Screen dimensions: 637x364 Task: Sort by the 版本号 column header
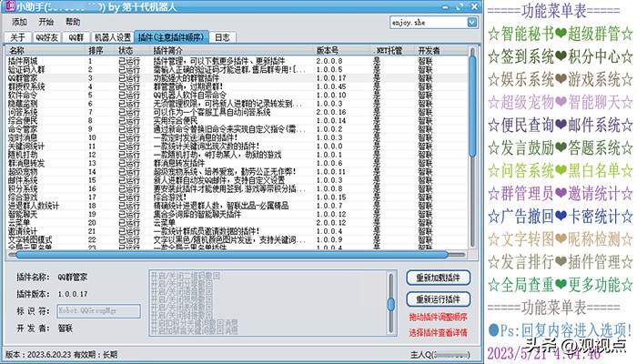point(342,50)
